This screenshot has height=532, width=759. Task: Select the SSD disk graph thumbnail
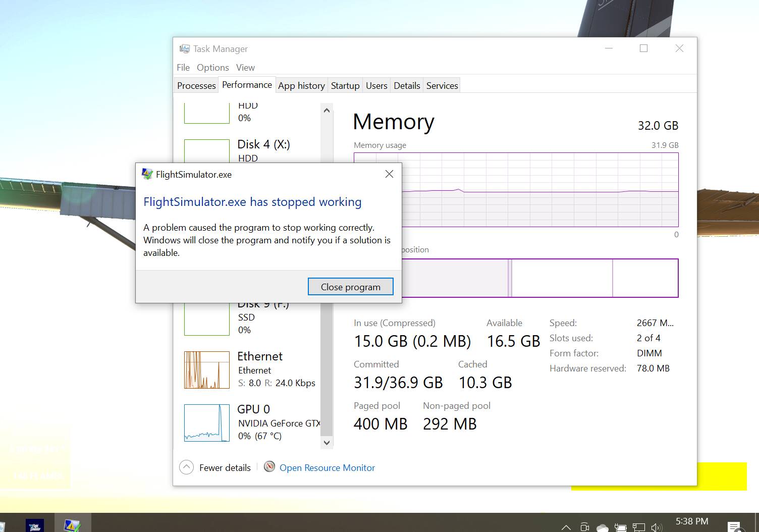(207, 319)
